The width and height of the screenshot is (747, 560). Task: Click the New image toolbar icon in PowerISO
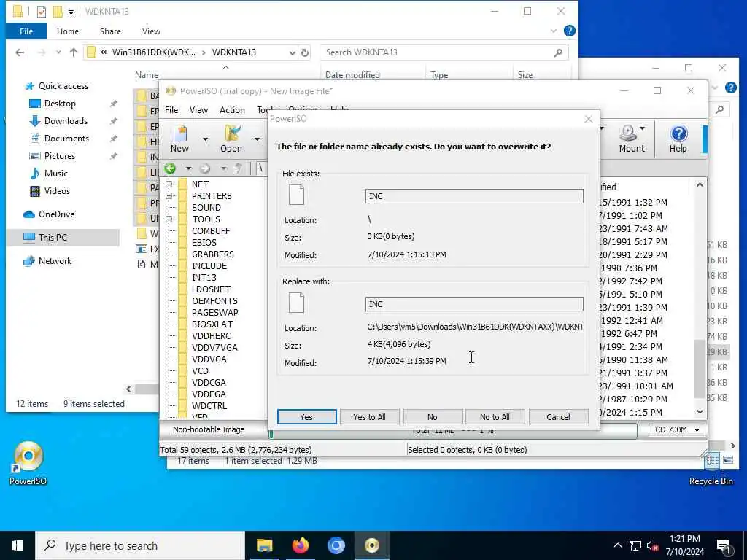(179, 139)
